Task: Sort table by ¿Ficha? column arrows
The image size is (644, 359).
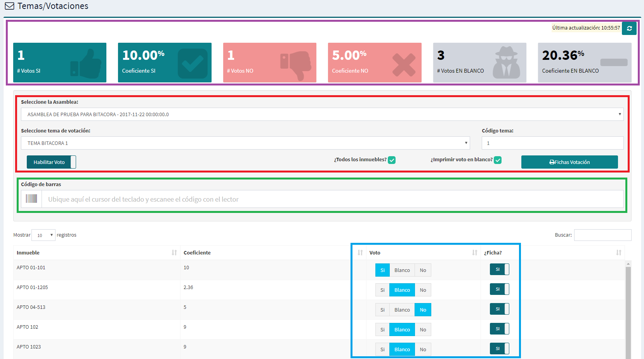Action: [x=619, y=253]
